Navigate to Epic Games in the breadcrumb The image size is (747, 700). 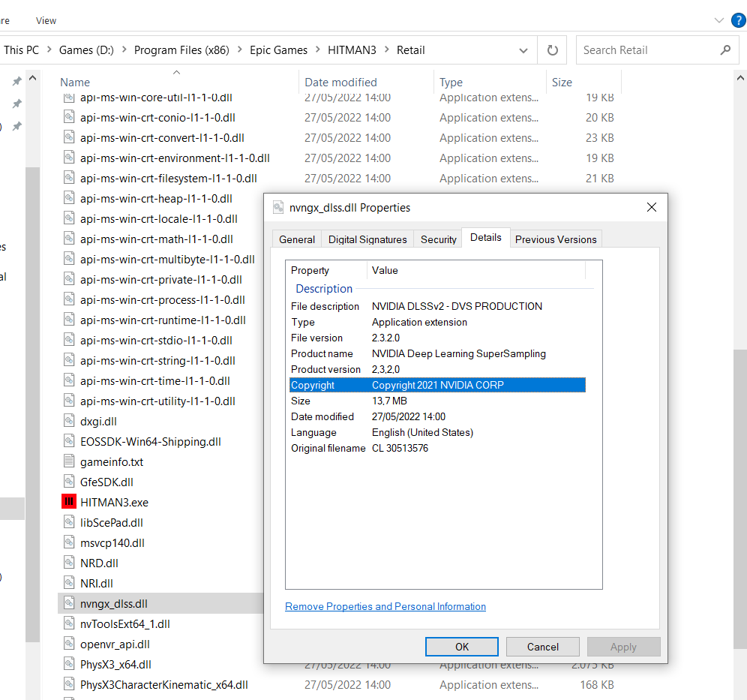(279, 50)
